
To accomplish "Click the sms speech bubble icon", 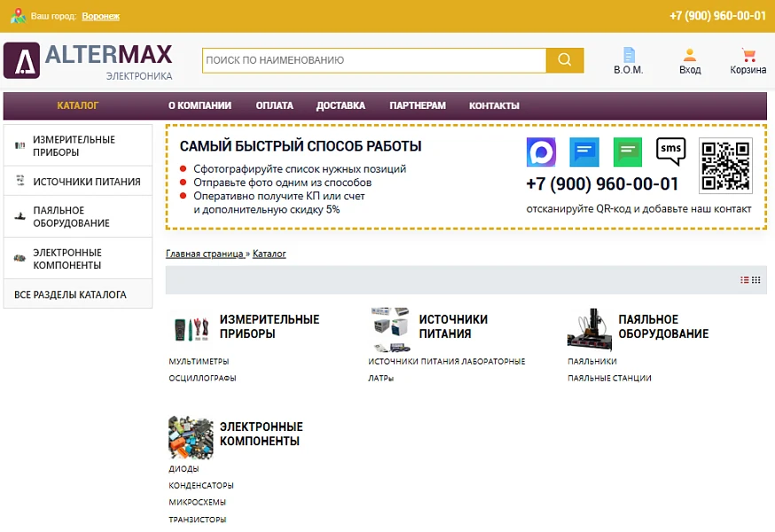I will 670,152.
